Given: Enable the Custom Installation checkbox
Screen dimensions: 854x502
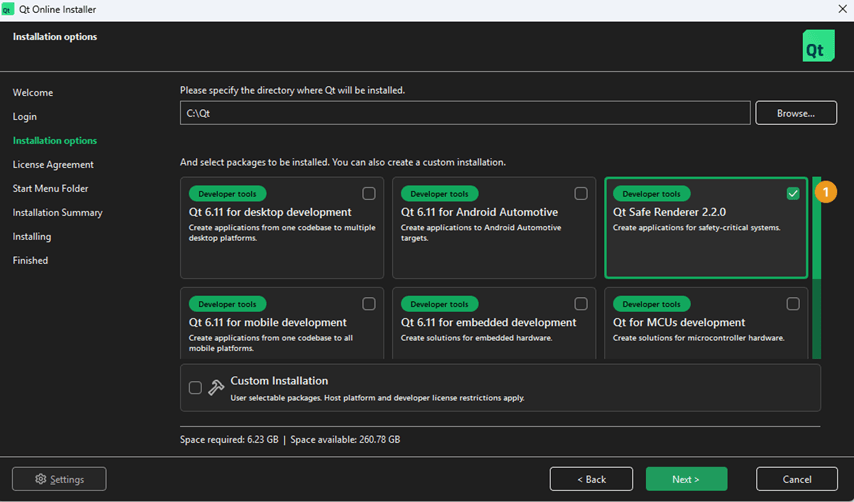Looking at the screenshot, I should pyautogui.click(x=195, y=387).
